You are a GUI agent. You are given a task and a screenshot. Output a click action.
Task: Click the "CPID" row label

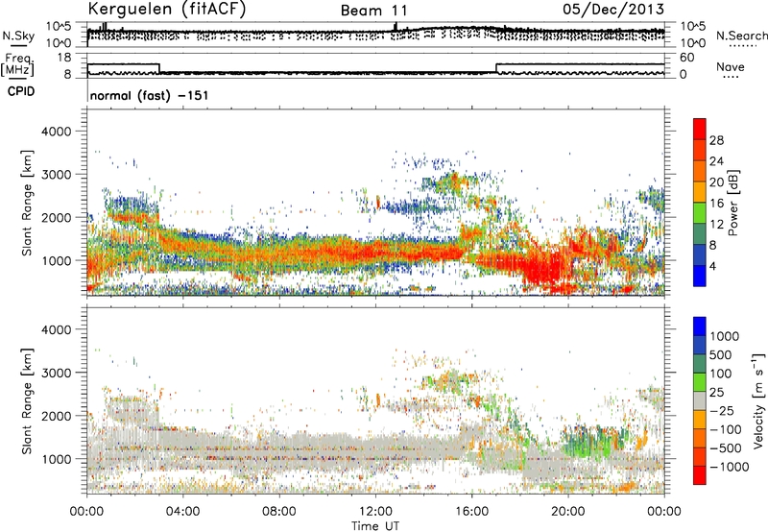(x=21, y=91)
